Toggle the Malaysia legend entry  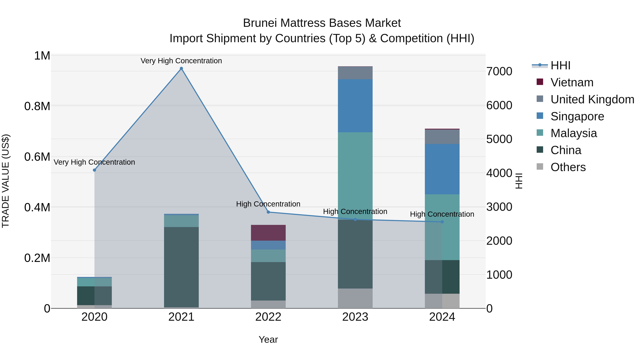[567, 133]
